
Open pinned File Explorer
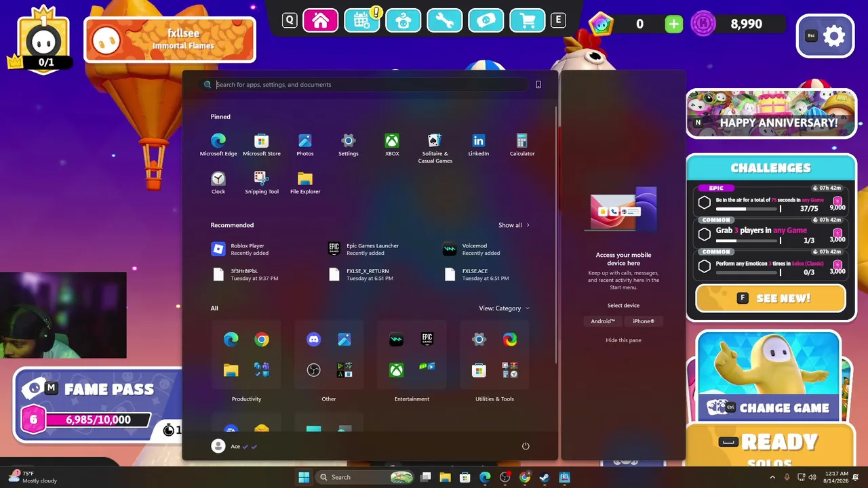pos(305,182)
